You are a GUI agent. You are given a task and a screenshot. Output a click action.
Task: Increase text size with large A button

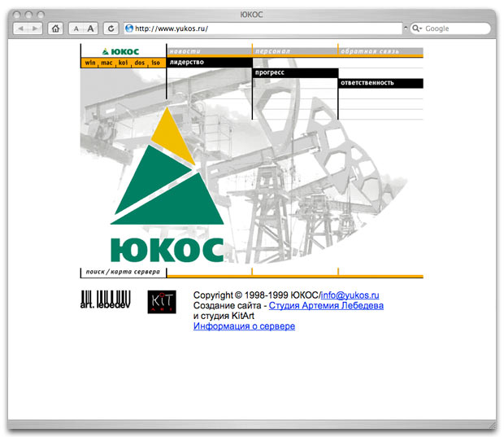[x=91, y=28]
